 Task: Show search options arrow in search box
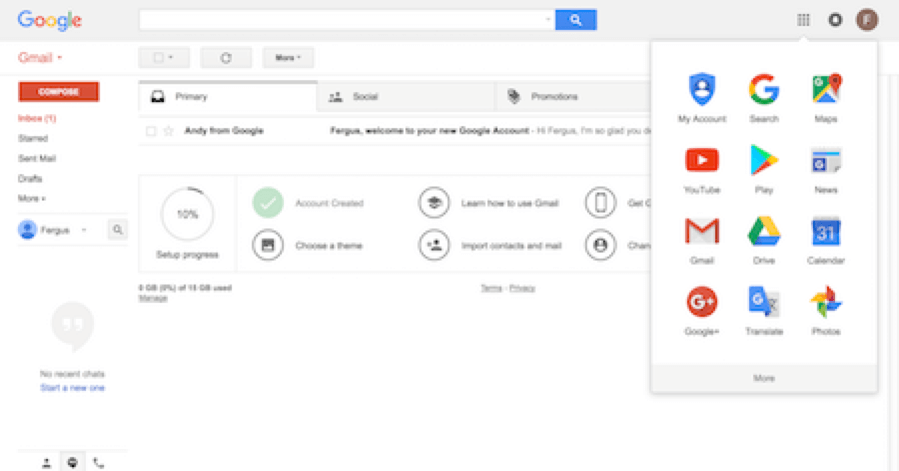pos(548,20)
